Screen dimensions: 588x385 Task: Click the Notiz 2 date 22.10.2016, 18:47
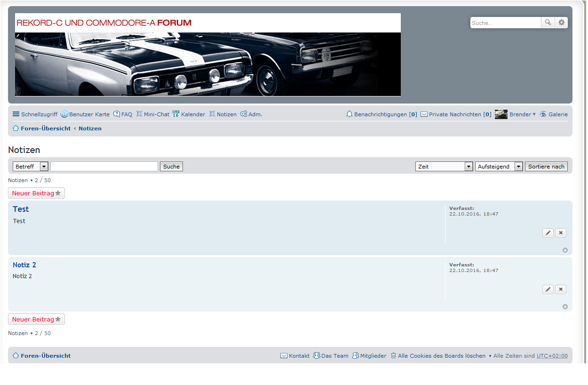pyautogui.click(x=474, y=271)
